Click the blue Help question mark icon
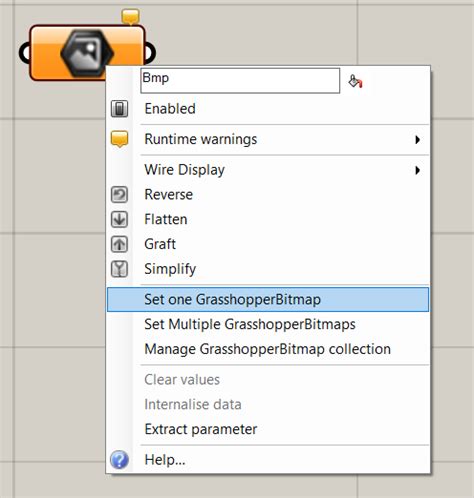Viewport: 474px width, 498px height. click(119, 460)
